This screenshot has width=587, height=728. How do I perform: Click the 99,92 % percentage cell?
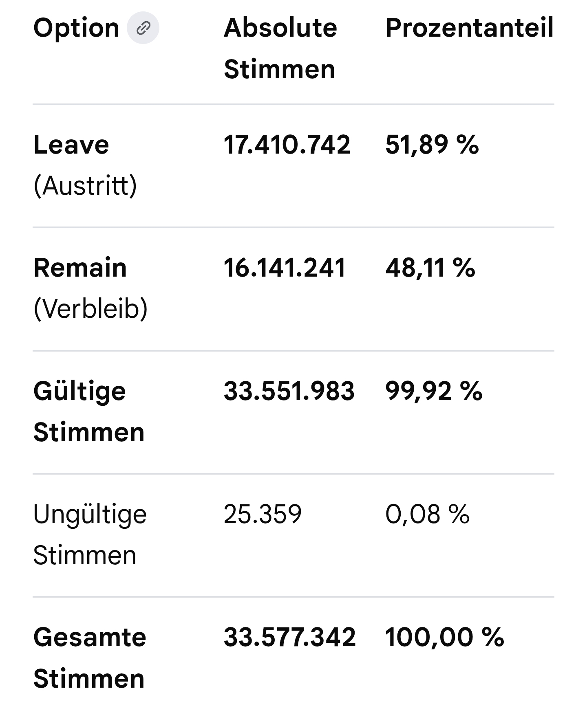point(434,391)
